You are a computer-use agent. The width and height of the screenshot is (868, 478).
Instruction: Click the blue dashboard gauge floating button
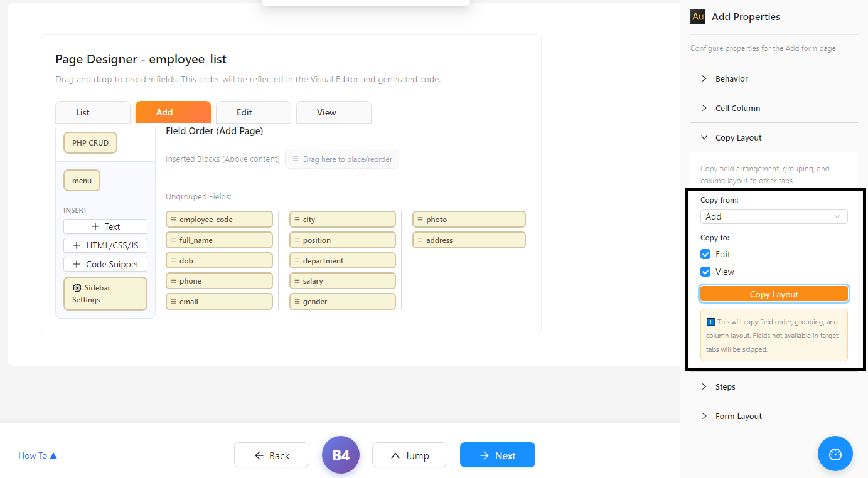coord(835,454)
